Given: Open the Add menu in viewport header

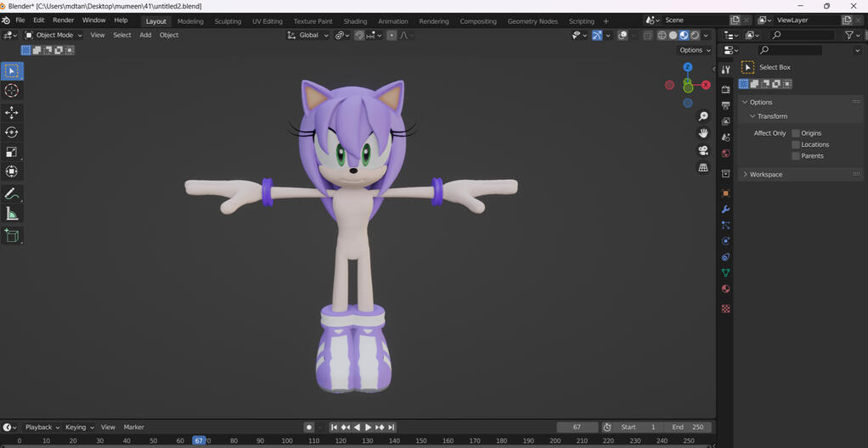Looking at the screenshot, I should (x=145, y=35).
